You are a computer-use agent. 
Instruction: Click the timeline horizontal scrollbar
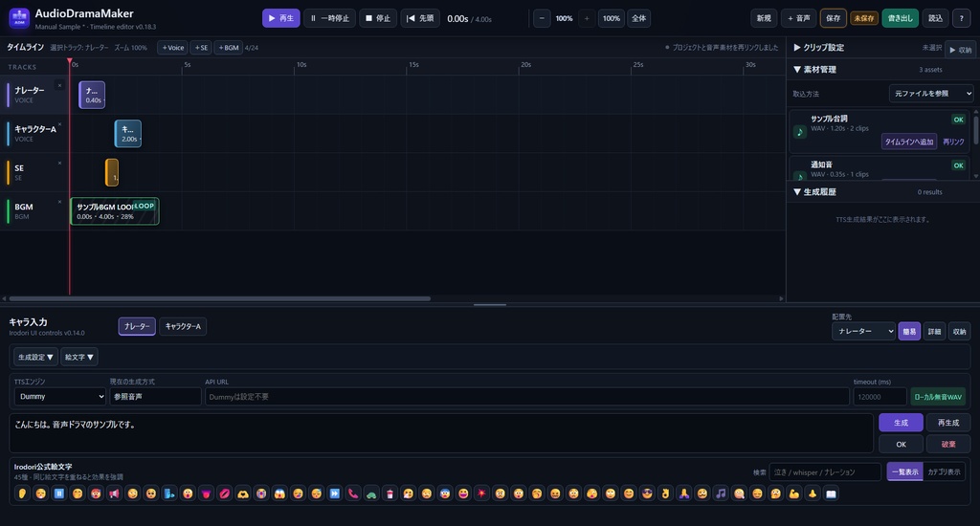pyautogui.click(x=220, y=298)
